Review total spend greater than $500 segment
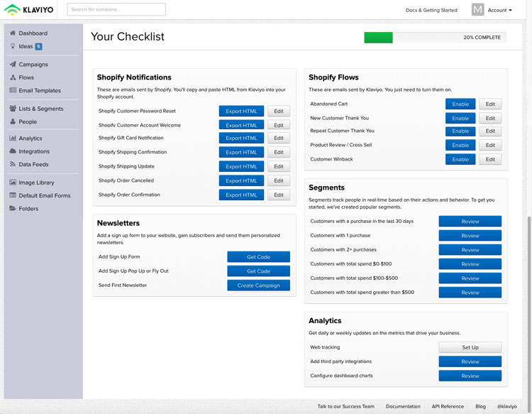532x414 pixels. pos(470,293)
